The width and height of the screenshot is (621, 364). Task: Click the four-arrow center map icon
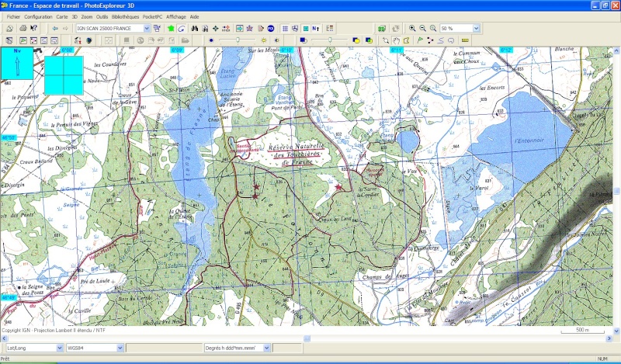click(x=216, y=29)
